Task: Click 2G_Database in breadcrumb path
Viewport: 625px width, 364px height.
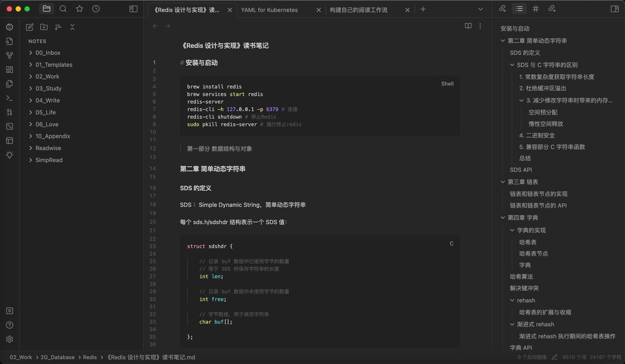Action: click(x=58, y=357)
